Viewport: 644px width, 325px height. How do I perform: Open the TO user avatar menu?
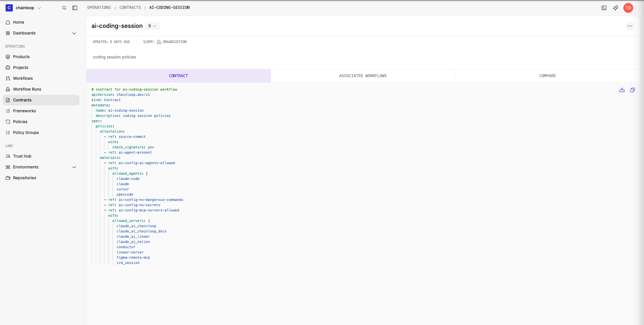(x=628, y=8)
